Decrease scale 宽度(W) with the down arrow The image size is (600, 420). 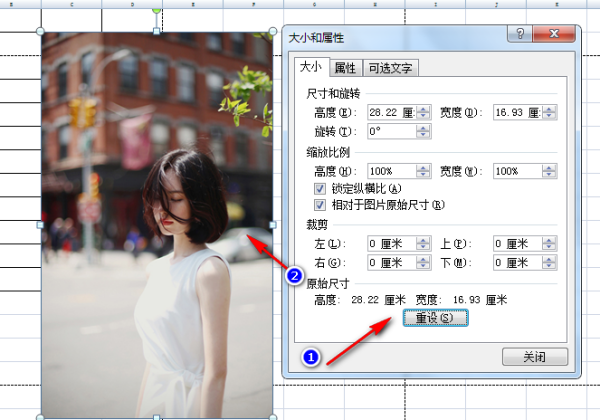tap(549, 174)
